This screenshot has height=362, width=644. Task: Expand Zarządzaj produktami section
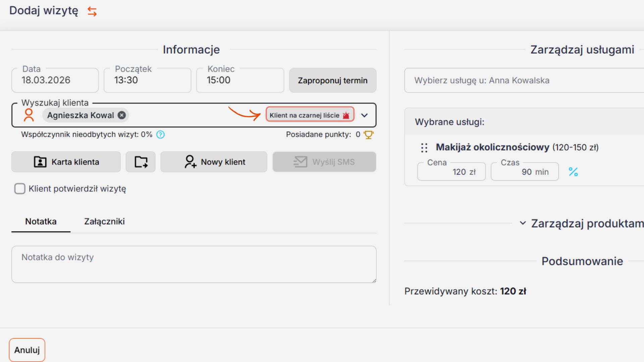coord(523,223)
